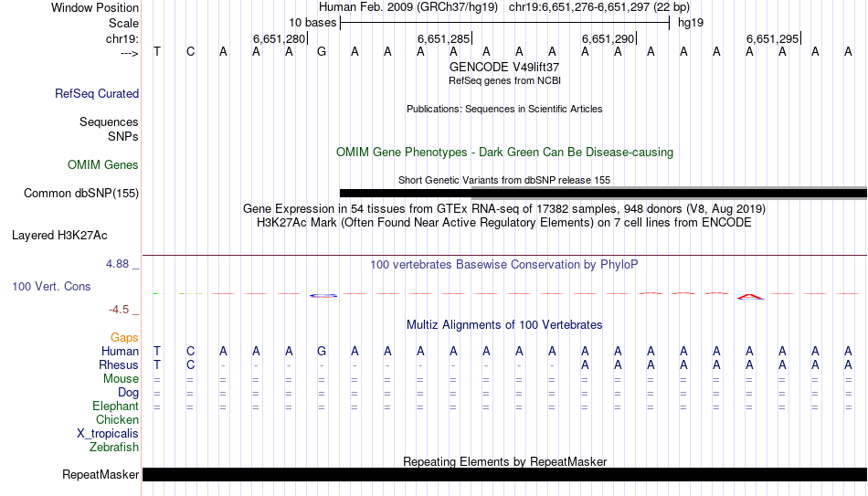Click the Scale label

coord(124,23)
